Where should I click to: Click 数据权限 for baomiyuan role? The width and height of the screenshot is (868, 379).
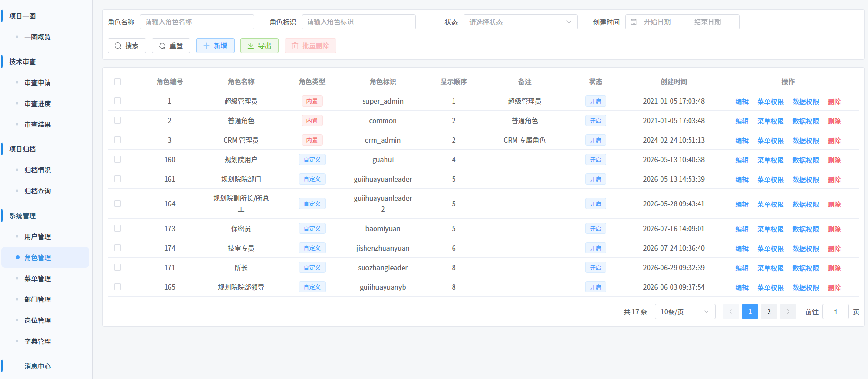pyautogui.click(x=806, y=229)
